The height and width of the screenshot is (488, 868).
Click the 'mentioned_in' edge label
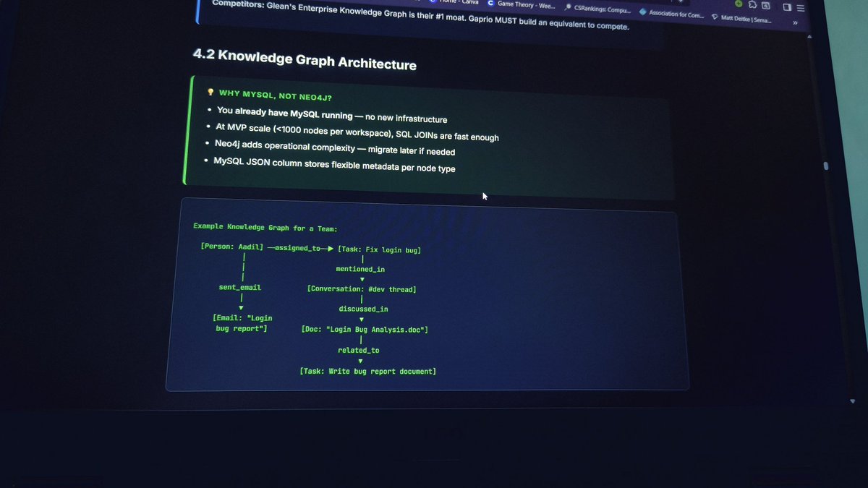[x=360, y=269]
